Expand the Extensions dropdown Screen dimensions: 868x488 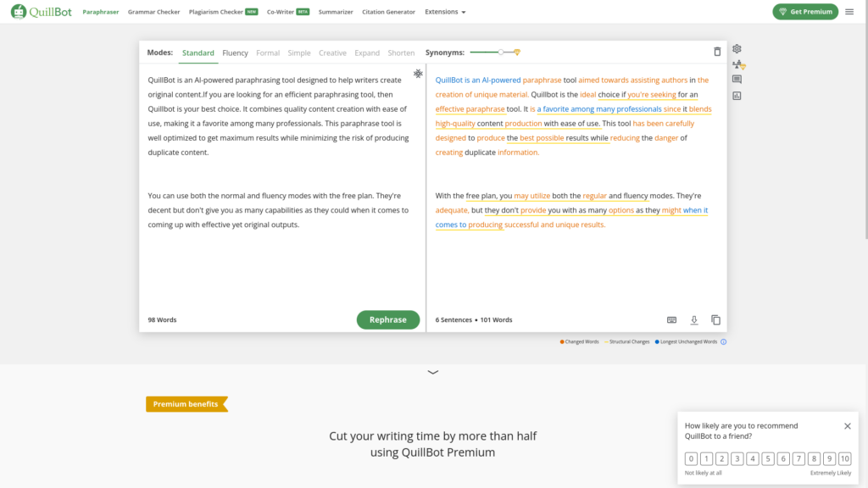[445, 12]
